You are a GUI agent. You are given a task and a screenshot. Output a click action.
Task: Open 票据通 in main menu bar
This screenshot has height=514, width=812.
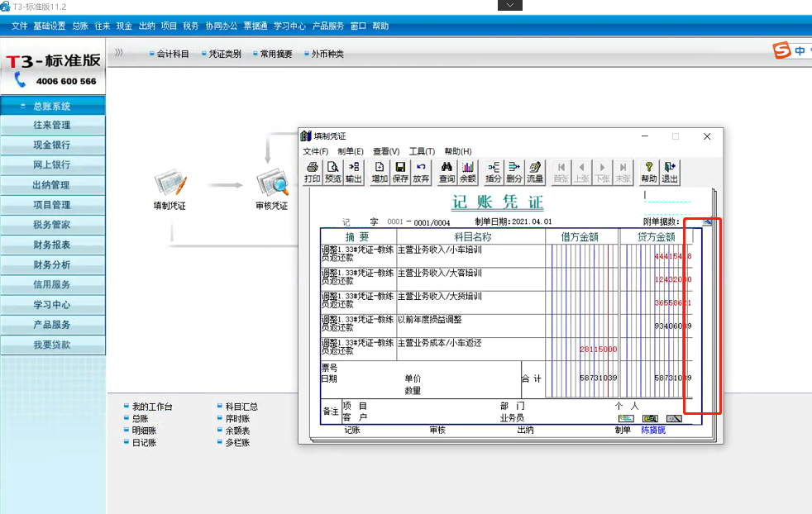tap(256, 26)
